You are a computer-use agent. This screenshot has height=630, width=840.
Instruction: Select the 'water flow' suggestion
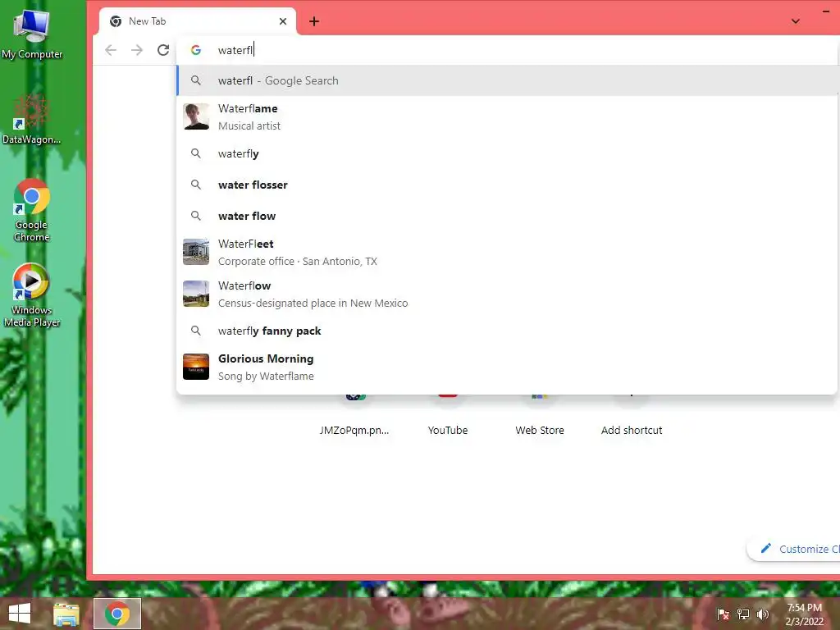pos(507,216)
